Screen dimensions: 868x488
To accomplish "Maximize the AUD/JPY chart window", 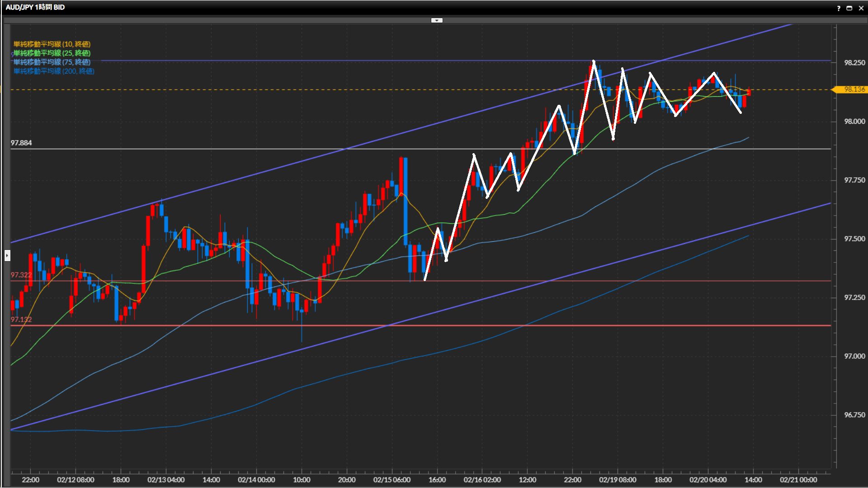I will (849, 8).
